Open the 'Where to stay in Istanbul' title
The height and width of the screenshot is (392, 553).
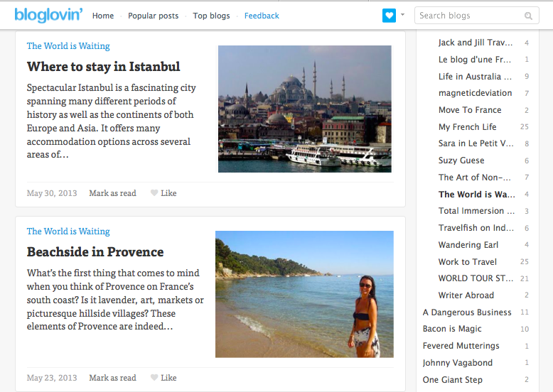pos(104,67)
